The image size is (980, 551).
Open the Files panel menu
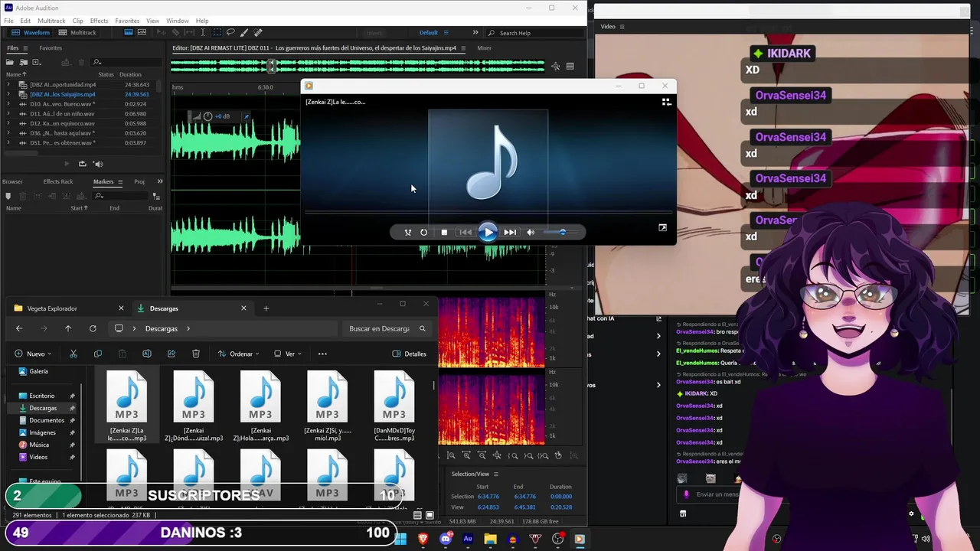coord(25,48)
